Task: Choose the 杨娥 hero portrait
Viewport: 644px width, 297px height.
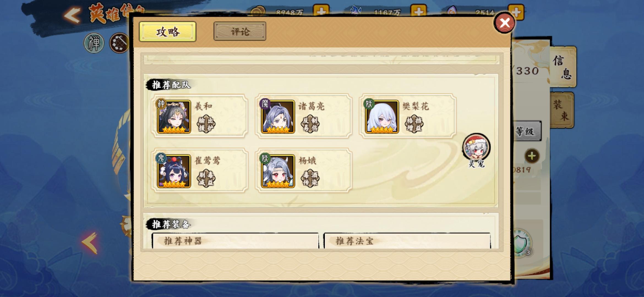Action: [278, 171]
